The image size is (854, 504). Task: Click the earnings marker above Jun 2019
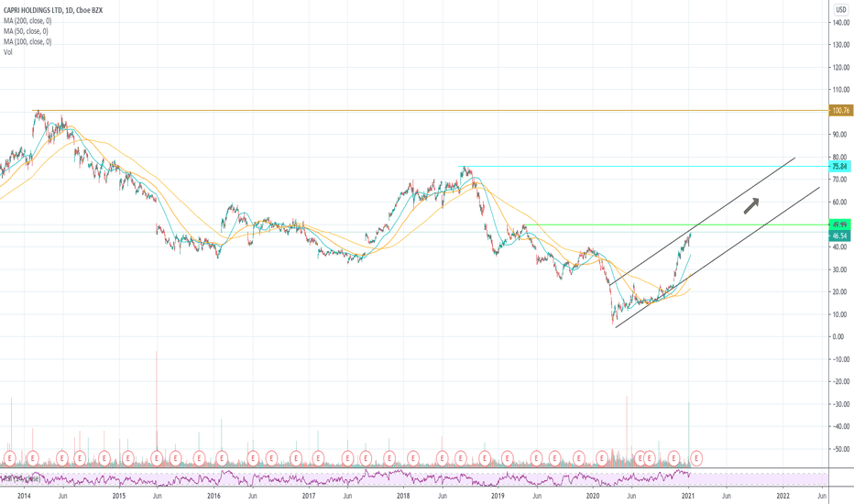click(536, 458)
